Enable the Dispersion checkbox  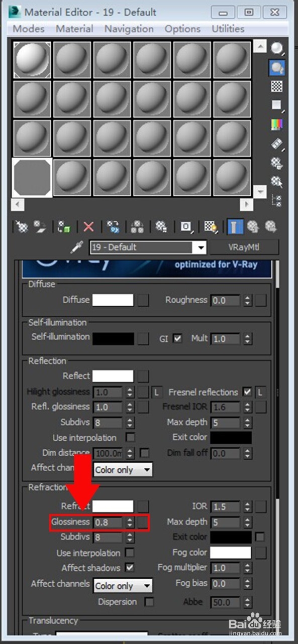[149, 602]
